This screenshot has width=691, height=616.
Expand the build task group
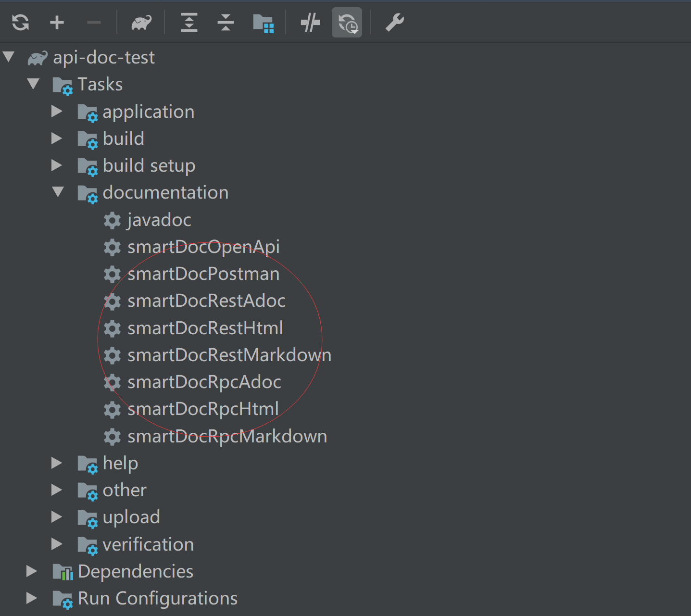[x=57, y=138]
